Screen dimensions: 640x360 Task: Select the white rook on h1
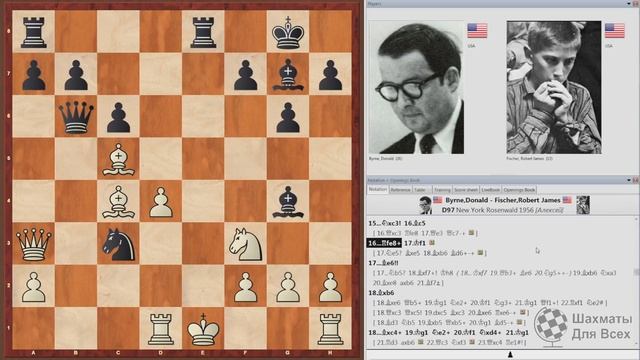(330, 329)
